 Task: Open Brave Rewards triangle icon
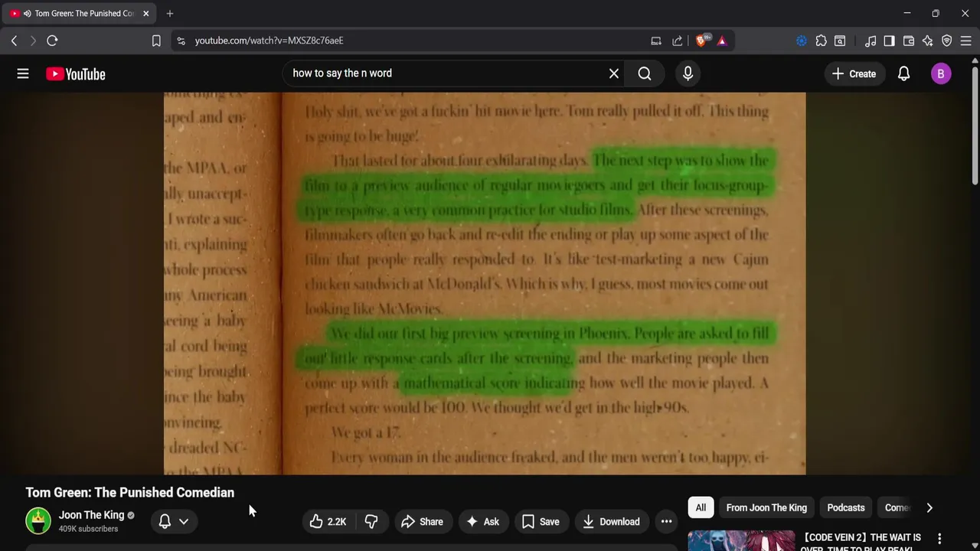(x=722, y=41)
